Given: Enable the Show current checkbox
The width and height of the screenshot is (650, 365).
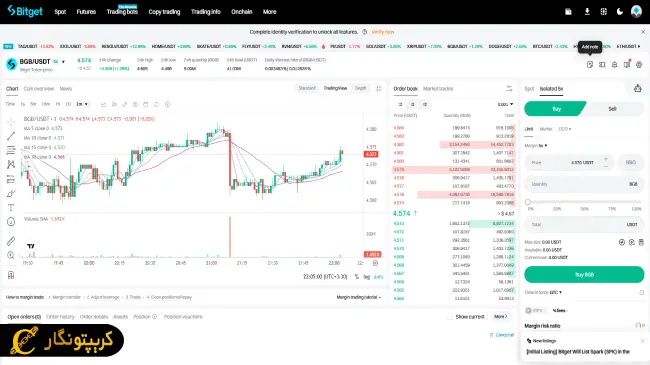Looking at the screenshot, I should pyautogui.click(x=450, y=317).
